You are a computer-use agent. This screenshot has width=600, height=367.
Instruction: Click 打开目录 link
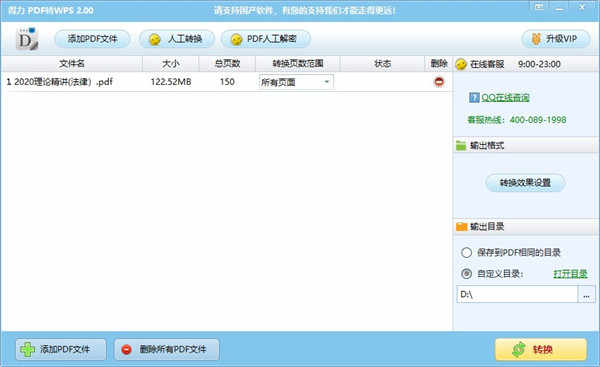(x=570, y=274)
